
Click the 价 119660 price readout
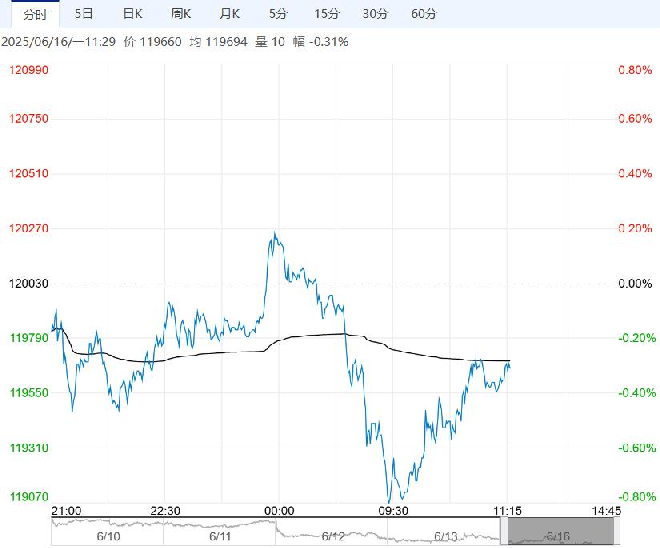(x=152, y=42)
